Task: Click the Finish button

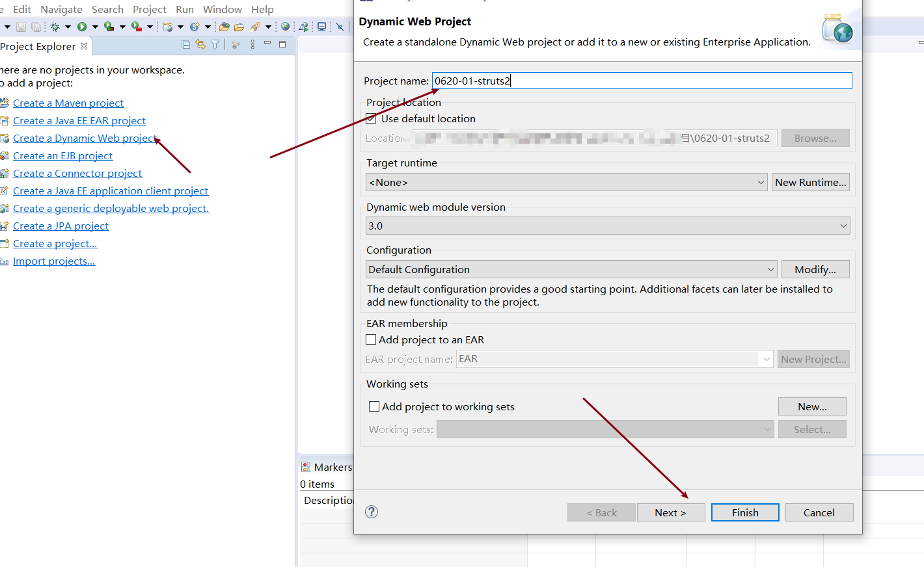Action: click(x=745, y=512)
